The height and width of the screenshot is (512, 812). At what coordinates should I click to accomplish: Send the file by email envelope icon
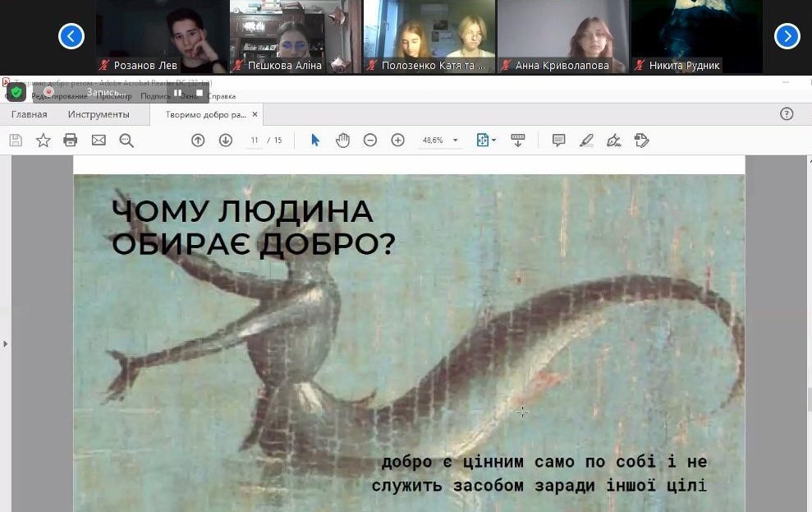pyautogui.click(x=99, y=141)
